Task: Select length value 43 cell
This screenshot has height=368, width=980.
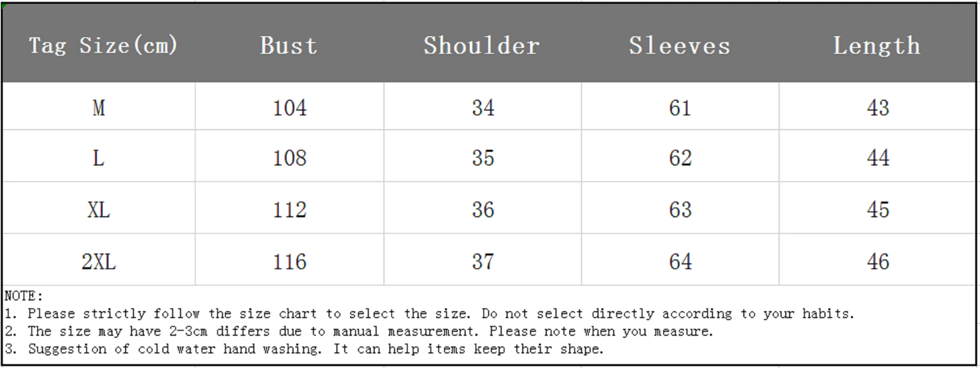Action: (x=878, y=107)
